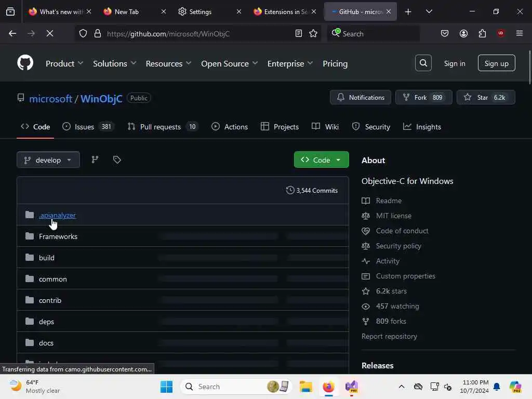The height and width of the screenshot is (399, 532).
Task: Open Save to Pocket icon
Action: pos(445,34)
